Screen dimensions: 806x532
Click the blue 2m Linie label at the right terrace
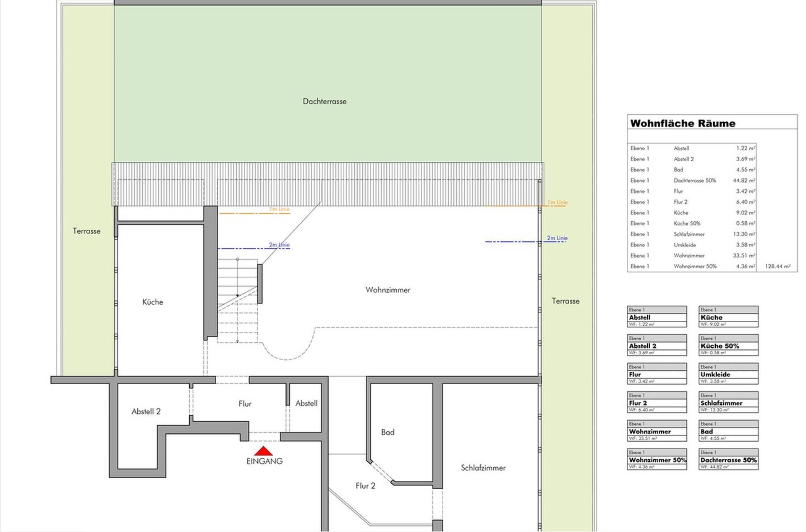pos(557,238)
